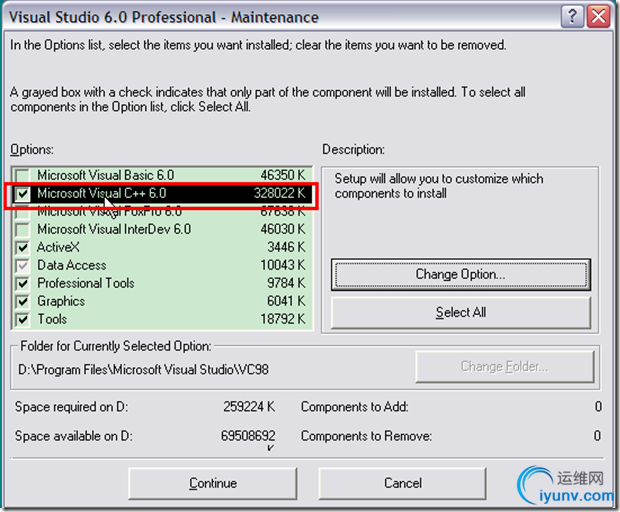Close the Maintenance dialog window
The width and height of the screenshot is (620, 512).
coord(599,17)
